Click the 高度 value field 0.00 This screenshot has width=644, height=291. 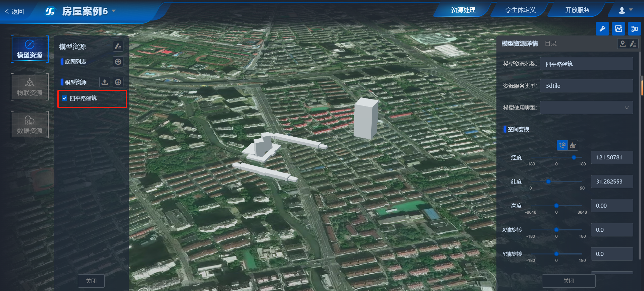pos(612,206)
